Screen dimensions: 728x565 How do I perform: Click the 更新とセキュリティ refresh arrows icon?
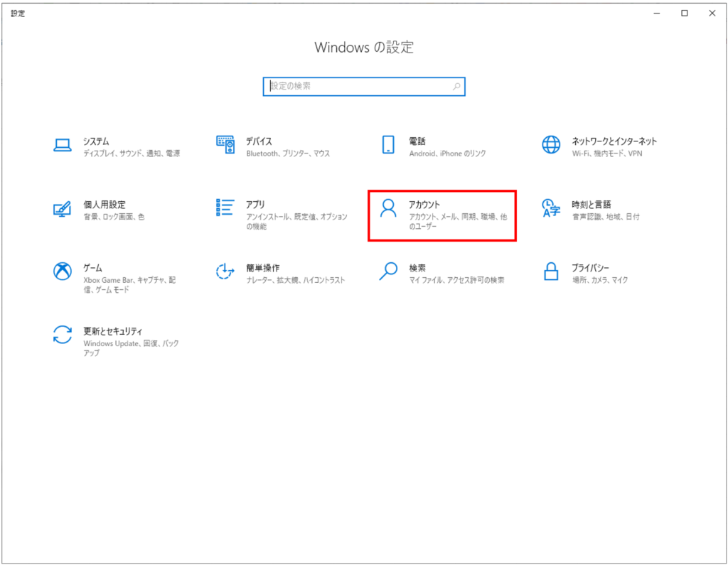point(63,335)
